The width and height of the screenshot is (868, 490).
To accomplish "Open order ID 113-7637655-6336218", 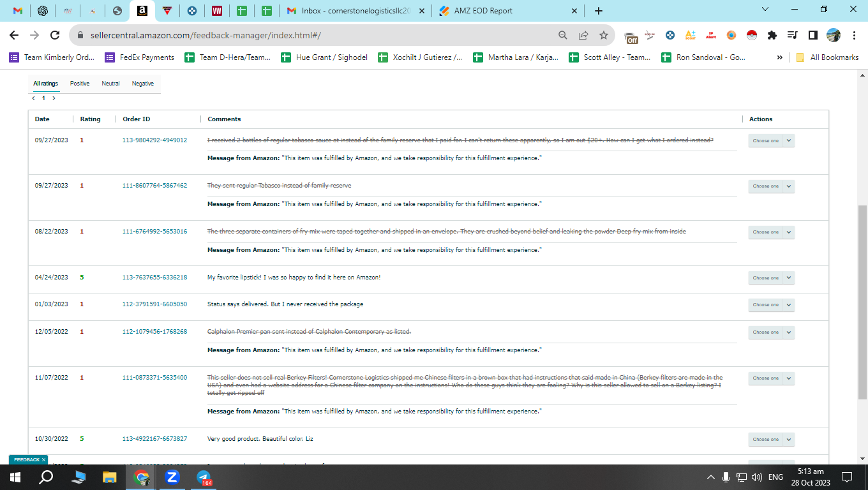I will pyautogui.click(x=155, y=278).
